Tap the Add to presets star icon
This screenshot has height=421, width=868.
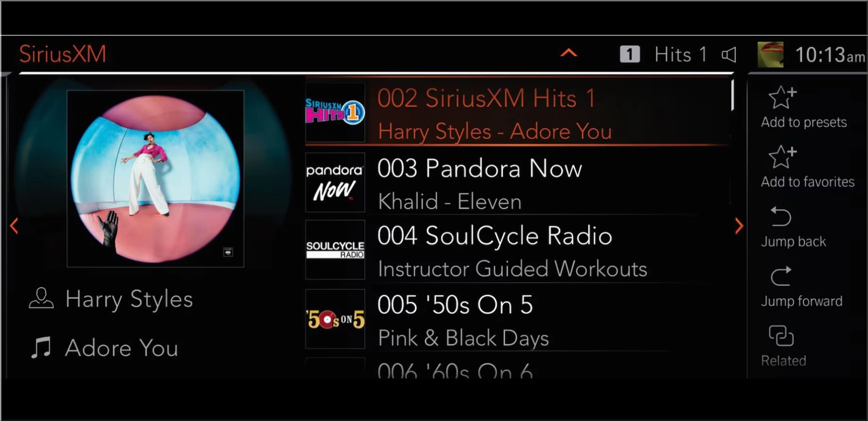pyautogui.click(x=783, y=97)
